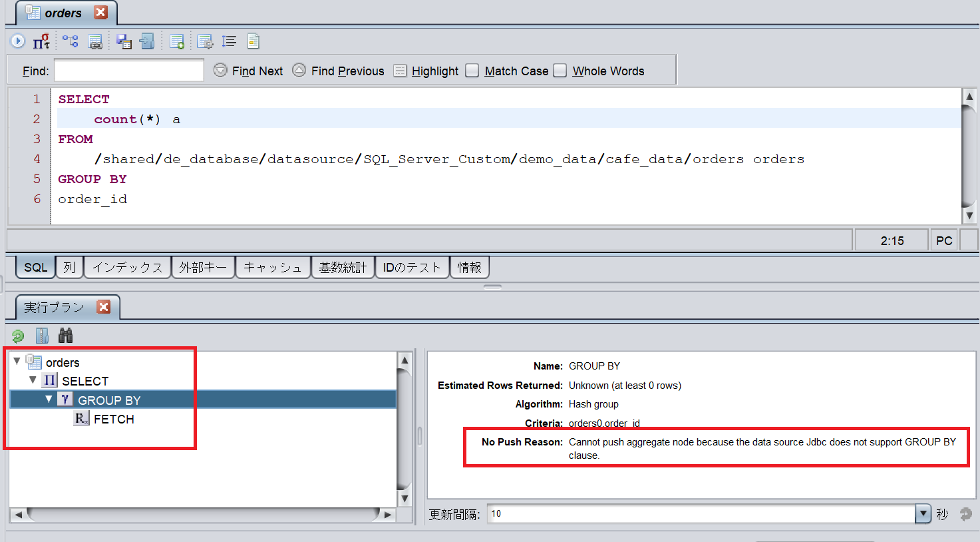Select the orders row in plan tree

(x=203, y=362)
